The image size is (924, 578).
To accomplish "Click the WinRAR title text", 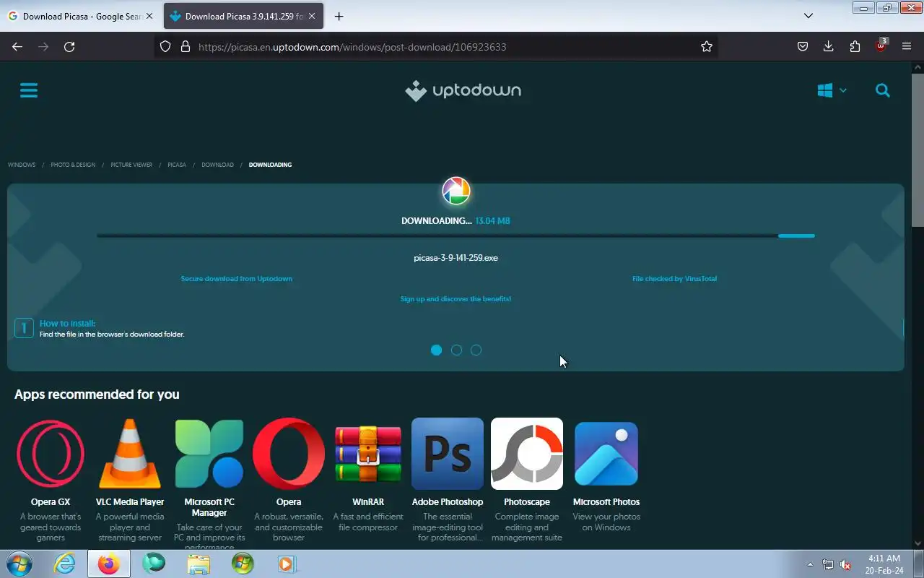I will (x=368, y=502).
